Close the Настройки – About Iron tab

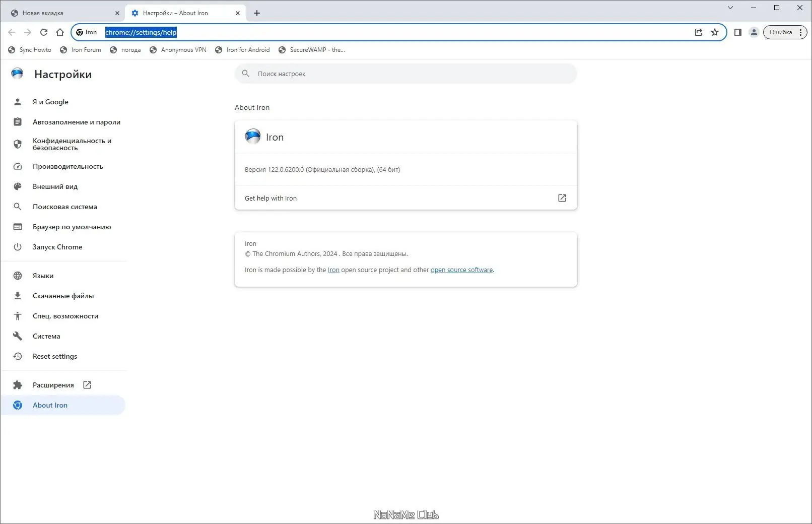238,13
